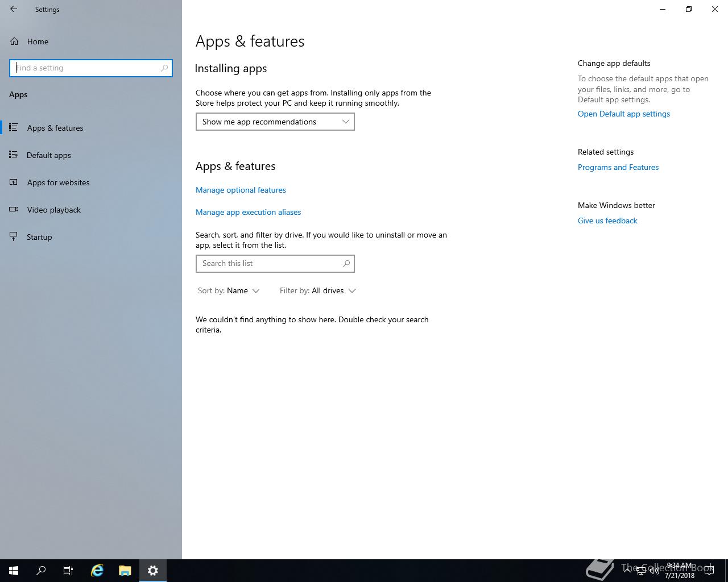Expand Sort by Name dropdown
The height and width of the screenshot is (582, 728).
point(229,290)
